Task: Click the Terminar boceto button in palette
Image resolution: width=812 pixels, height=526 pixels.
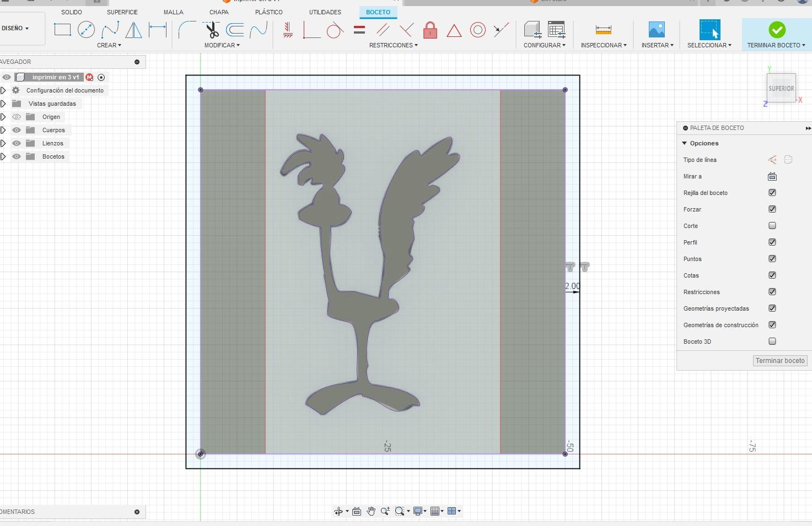Action: pyautogui.click(x=780, y=361)
